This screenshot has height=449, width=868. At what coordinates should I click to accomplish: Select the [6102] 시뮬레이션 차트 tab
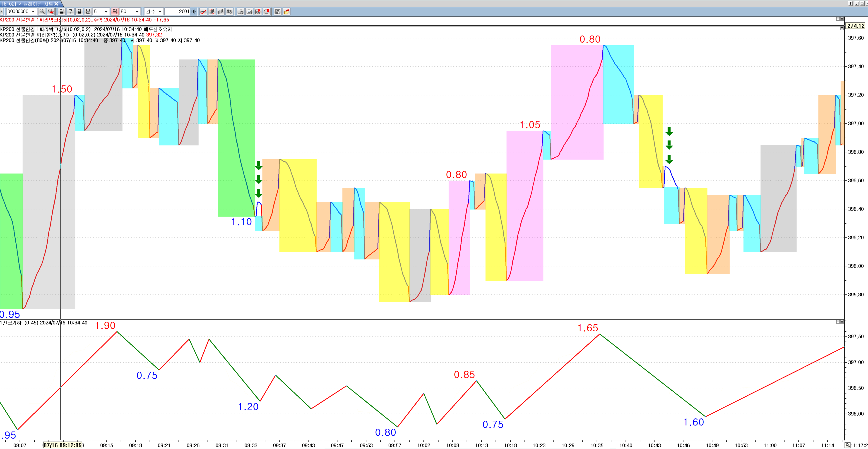click(x=28, y=4)
